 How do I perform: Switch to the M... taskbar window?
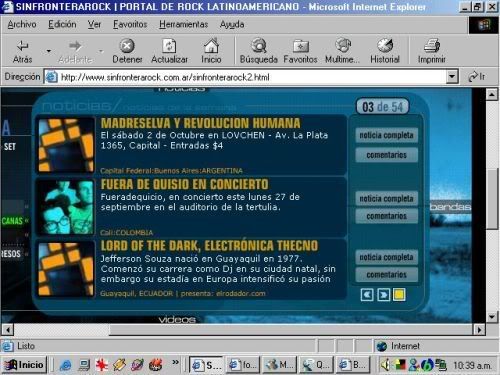(279, 365)
